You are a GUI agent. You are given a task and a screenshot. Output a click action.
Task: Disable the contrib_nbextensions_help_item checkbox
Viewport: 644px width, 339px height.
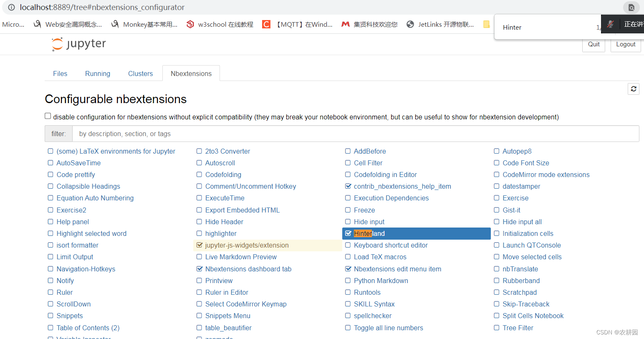coord(348,186)
